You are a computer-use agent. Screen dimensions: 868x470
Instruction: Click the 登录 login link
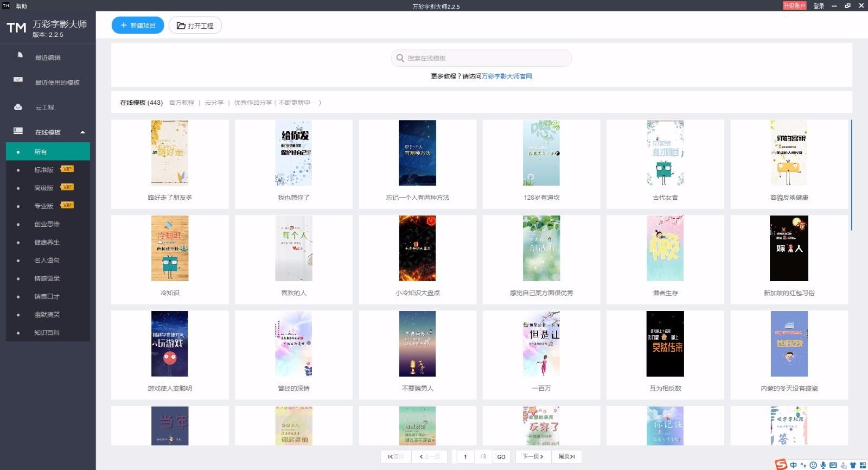pos(819,6)
